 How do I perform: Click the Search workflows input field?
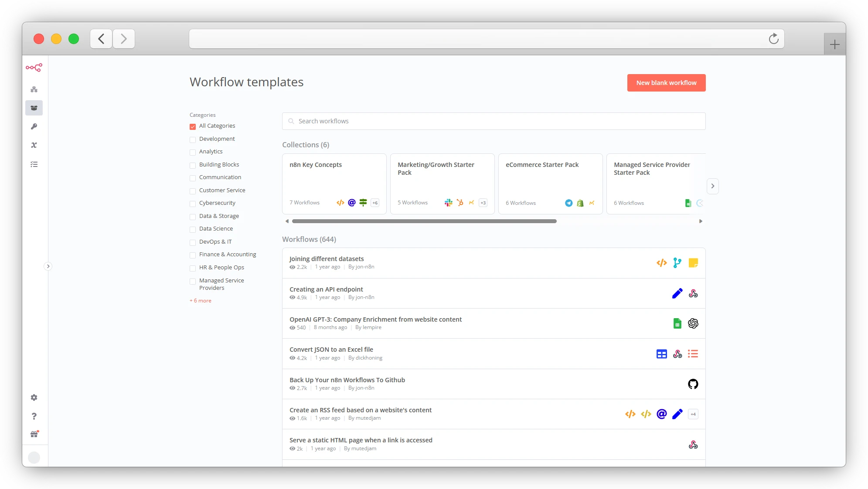pyautogui.click(x=494, y=121)
